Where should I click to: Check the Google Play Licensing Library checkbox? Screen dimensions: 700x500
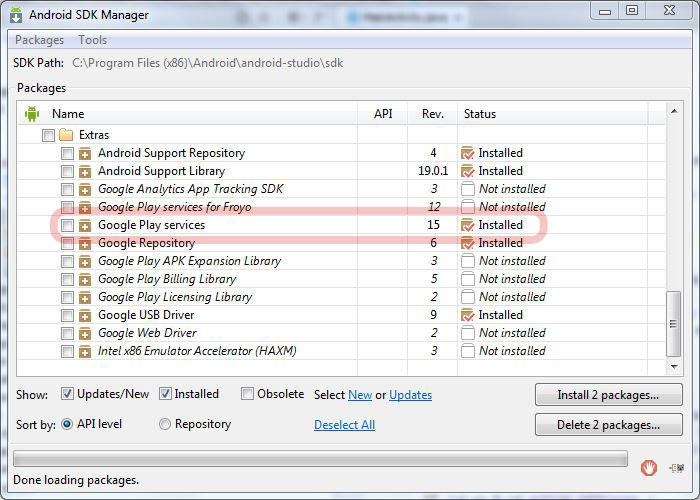67,297
